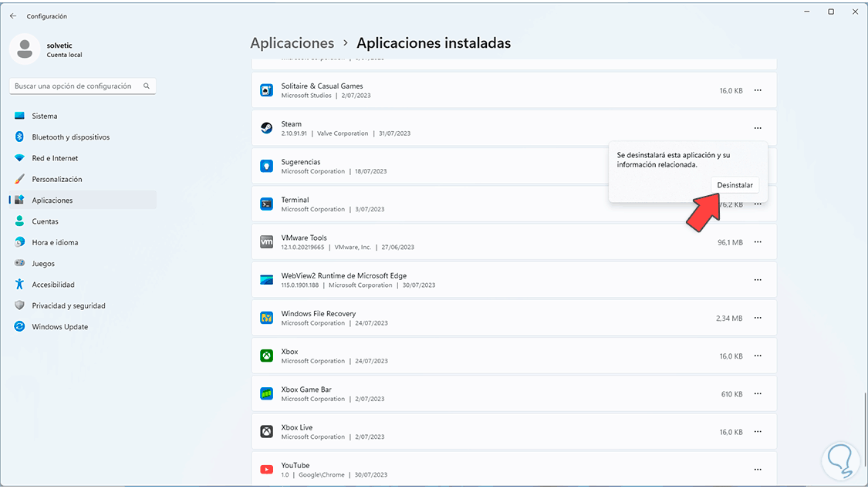This screenshot has height=489, width=868.
Task: Open more options for WebView2 Runtime
Action: tap(758, 280)
